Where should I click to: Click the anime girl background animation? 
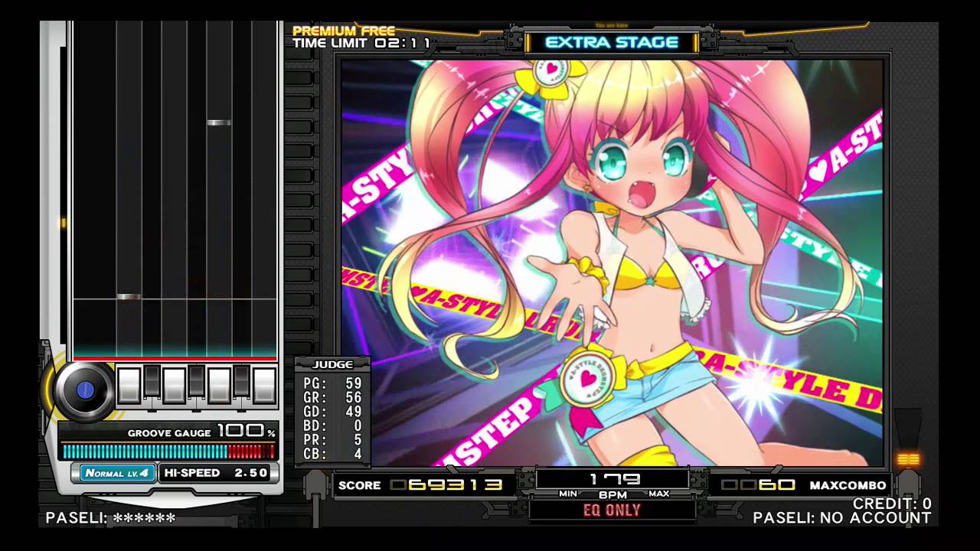coord(612,262)
